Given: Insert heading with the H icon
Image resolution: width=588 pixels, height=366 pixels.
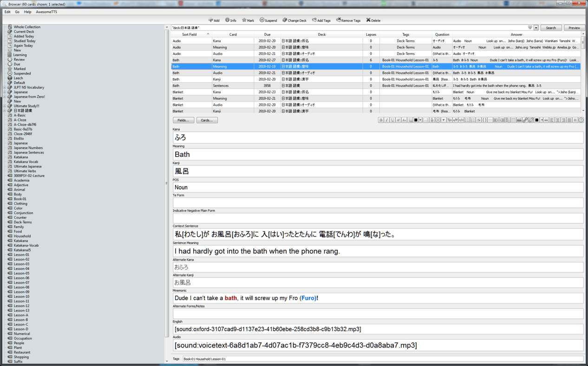Looking at the screenshot, I should pos(575,120).
